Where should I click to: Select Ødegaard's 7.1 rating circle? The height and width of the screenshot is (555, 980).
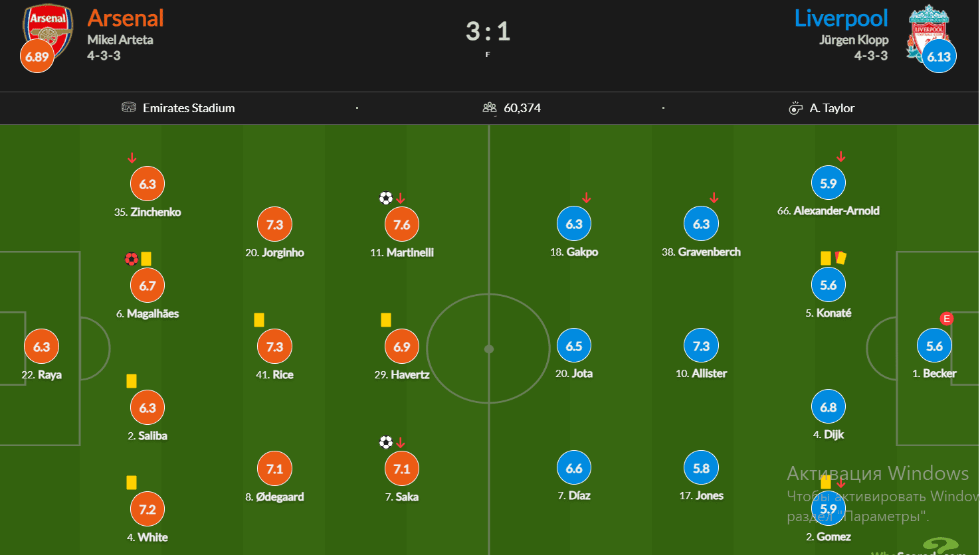(x=274, y=469)
